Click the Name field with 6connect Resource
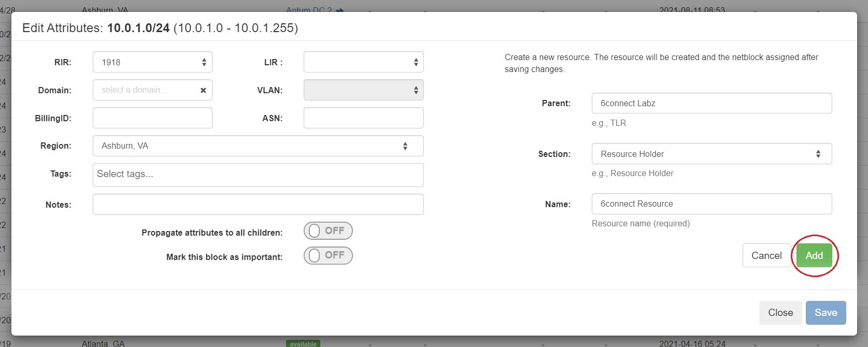This screenshot has height=347, width=868. click(x=712, y=204)
